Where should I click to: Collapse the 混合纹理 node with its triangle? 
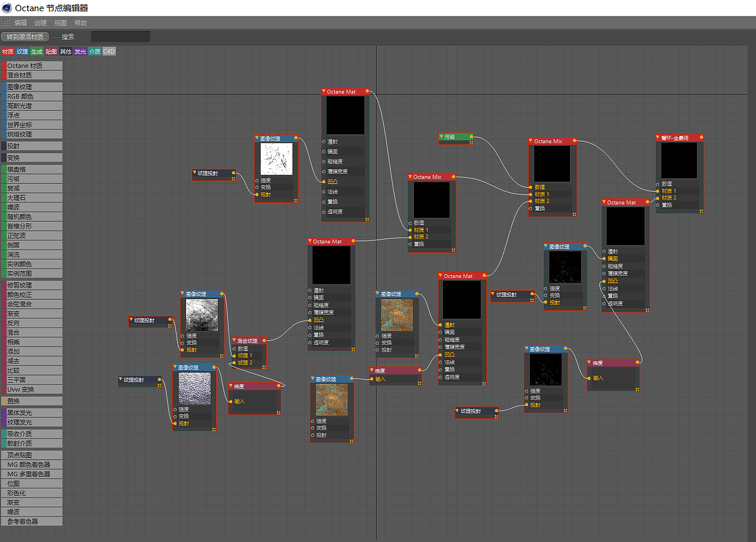[x=234, y=341]
